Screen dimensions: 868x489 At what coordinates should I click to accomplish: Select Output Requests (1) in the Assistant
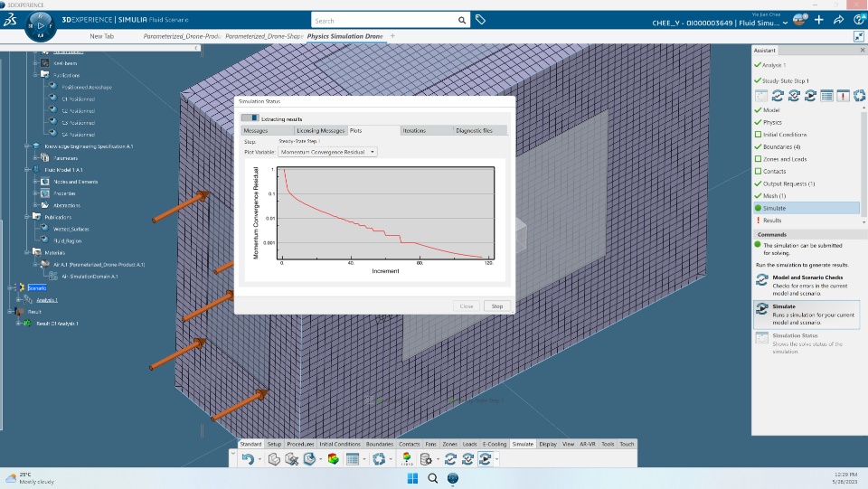pyautogui.click(x=788, y=183)
